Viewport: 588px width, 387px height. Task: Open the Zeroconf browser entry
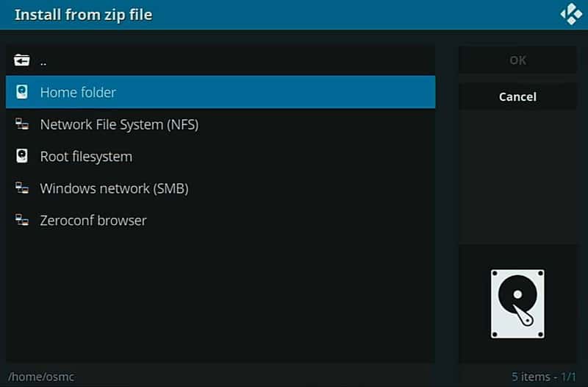[220, 220]
